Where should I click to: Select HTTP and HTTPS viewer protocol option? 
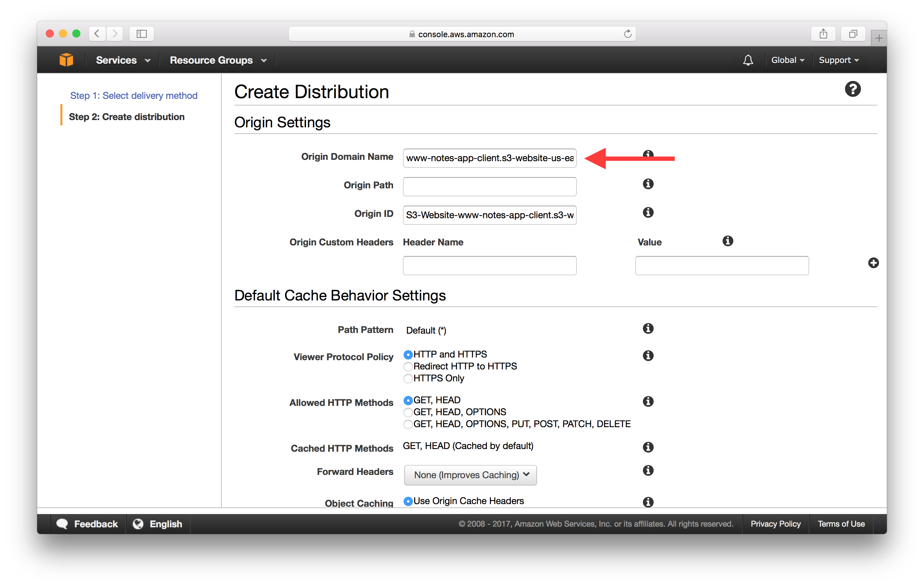[408, 354]
